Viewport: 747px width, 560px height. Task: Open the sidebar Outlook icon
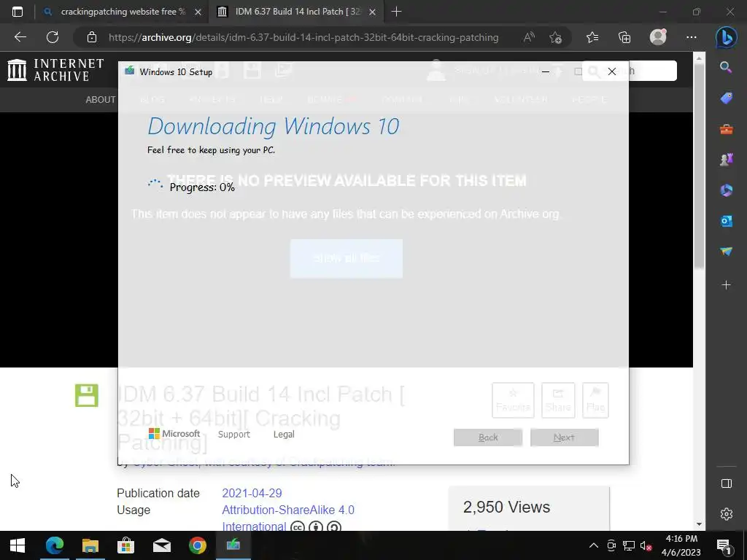click(x=726, y=221)
